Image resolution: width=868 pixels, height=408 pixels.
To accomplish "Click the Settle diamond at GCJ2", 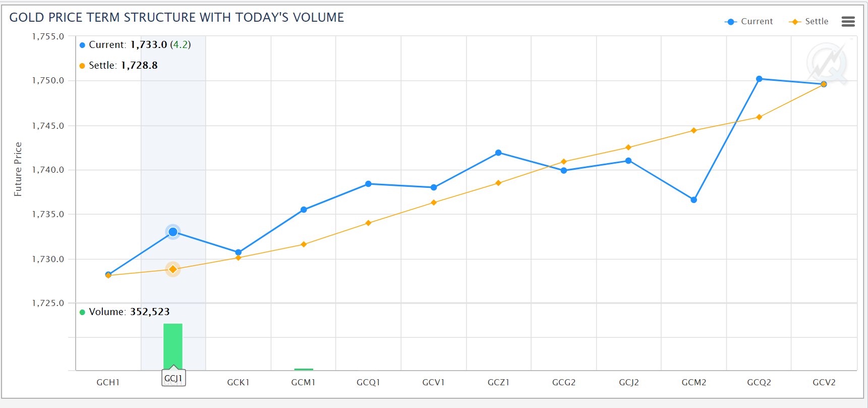I will coord(628,147).
